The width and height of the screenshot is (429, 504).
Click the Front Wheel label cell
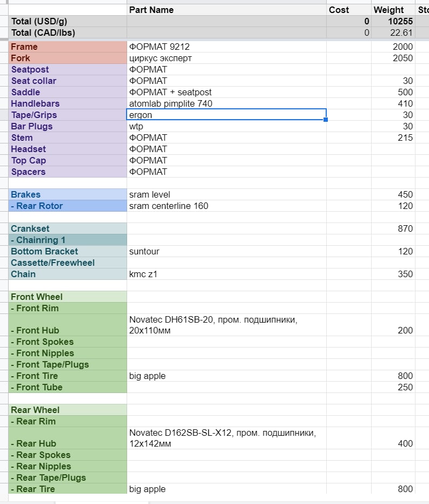point(68,297)
